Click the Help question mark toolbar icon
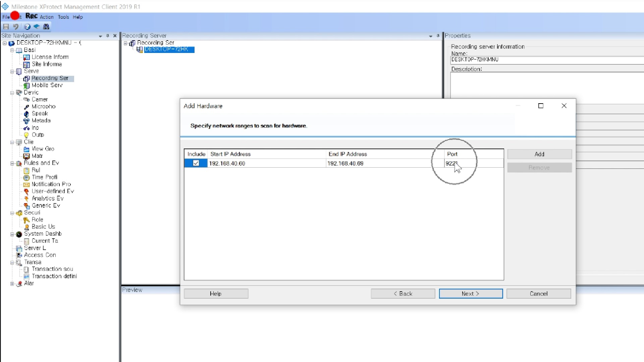This screenshot has width=644, height=362. tap(28, 26)
